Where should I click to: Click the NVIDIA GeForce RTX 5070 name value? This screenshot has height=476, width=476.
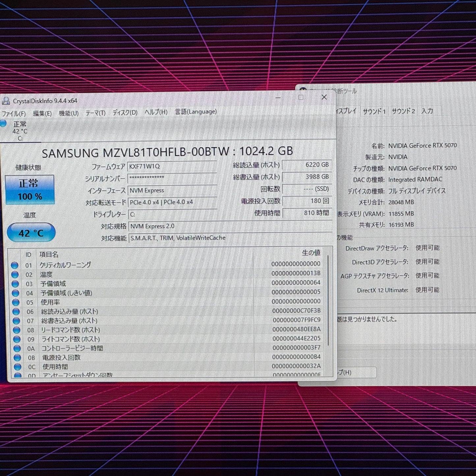point(422,145)
